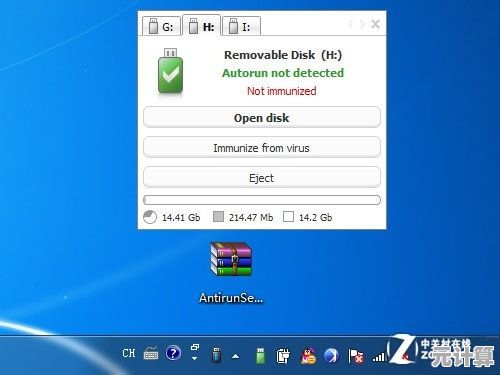This screenshot has width=500, height=375.
Task: Click the gray used space swatch
Action: 218,217
